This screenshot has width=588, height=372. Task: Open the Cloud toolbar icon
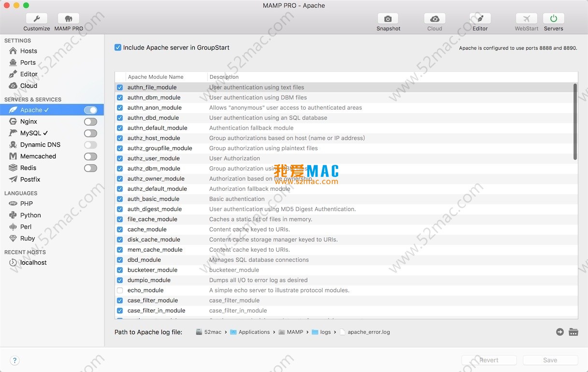434,19
